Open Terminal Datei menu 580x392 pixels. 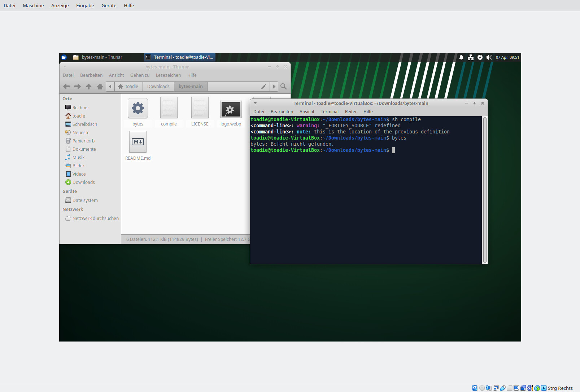coord(259,111)
